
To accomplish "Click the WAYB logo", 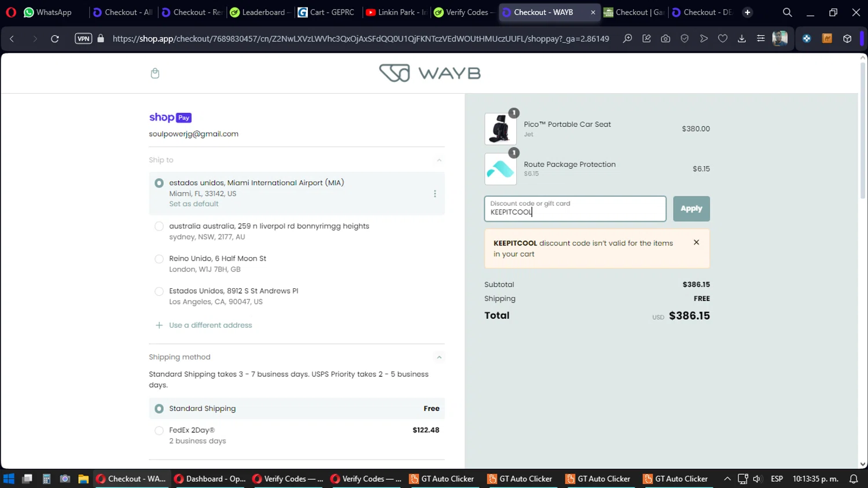I will click(429, 73).
